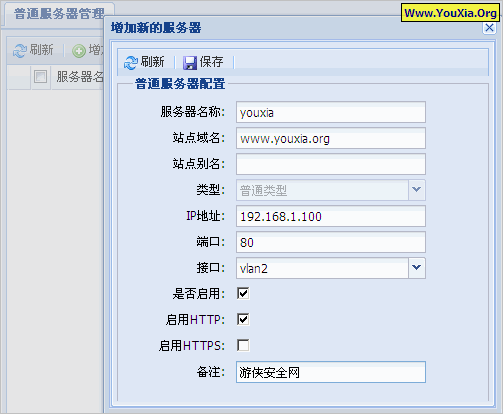Click background refresh icon in server list

point(20,51)
